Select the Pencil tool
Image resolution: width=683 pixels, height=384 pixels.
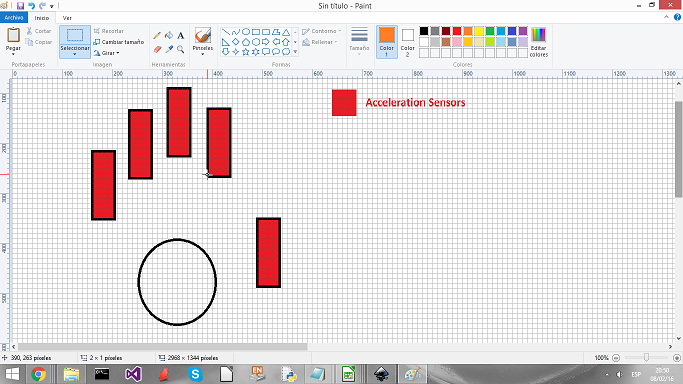tap(157, 36)
